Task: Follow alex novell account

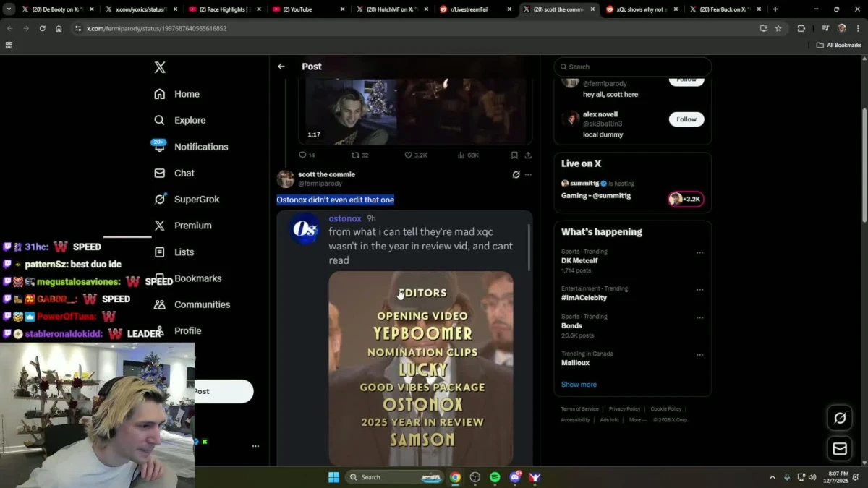Action: [x=686, y=119]
